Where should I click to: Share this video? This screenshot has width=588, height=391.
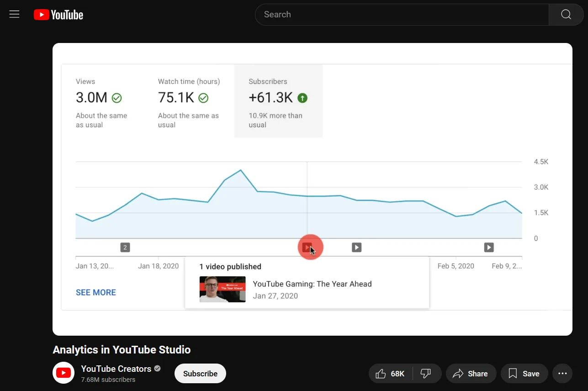coord(470,374)
